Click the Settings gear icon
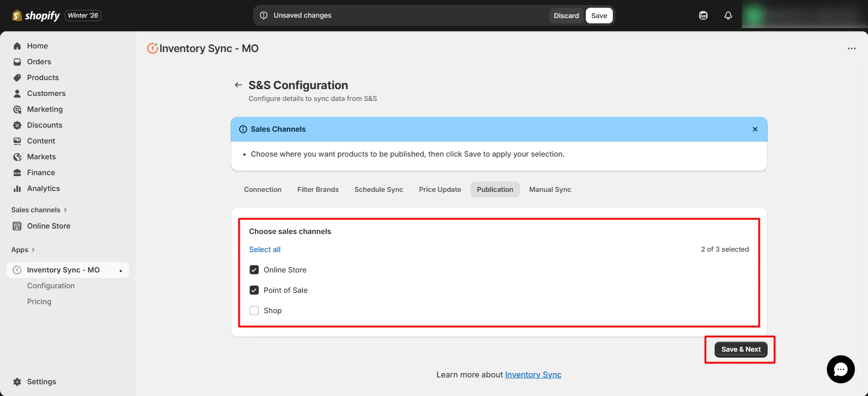Screen dimensions: 868x396 coord(17,382)
